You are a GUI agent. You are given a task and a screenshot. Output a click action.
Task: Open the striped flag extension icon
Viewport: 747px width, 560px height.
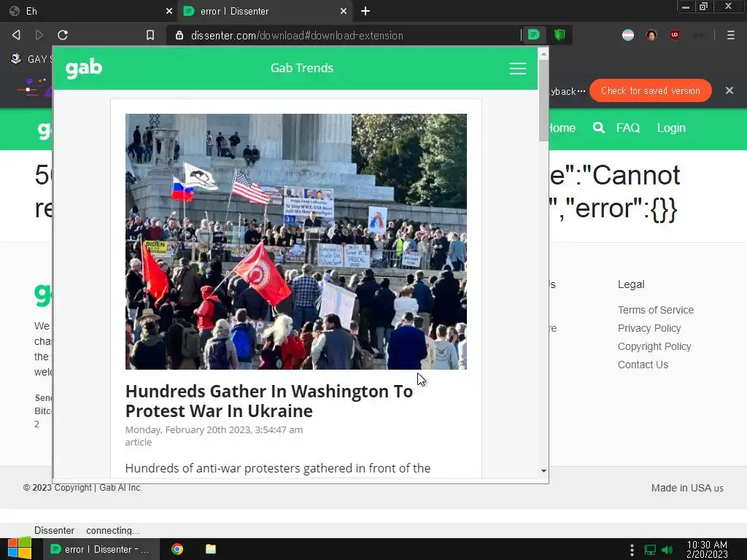(628, 35)
